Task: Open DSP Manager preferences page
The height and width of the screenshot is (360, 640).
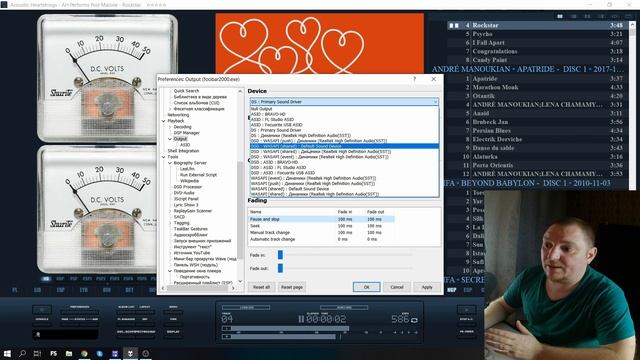Action: [x=187, y=133]
